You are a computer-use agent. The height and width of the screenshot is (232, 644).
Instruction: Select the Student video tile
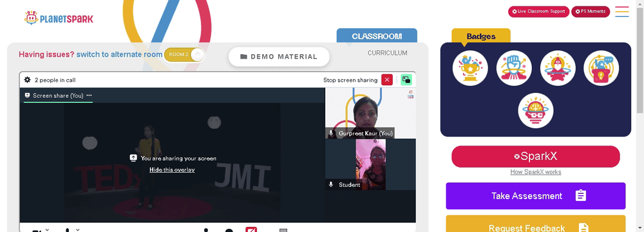tap(370, 164)
